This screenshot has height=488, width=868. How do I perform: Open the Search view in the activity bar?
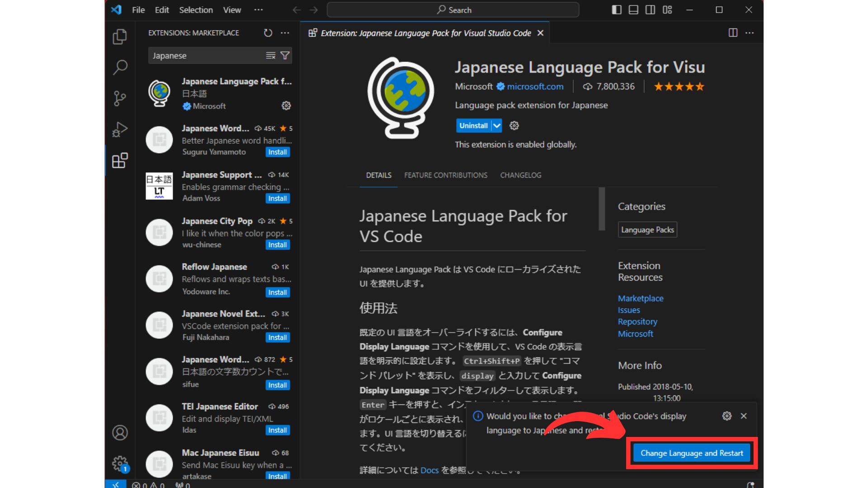(x=119, y=67)
